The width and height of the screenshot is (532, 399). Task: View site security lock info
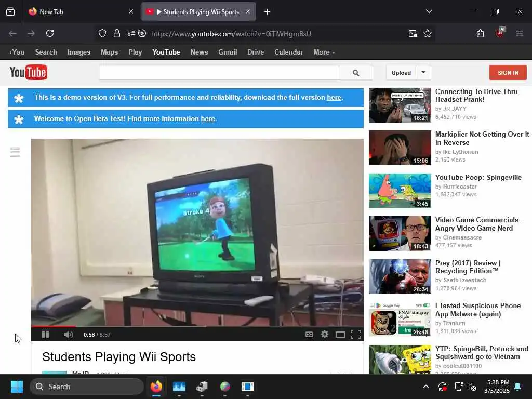(117, 34)
